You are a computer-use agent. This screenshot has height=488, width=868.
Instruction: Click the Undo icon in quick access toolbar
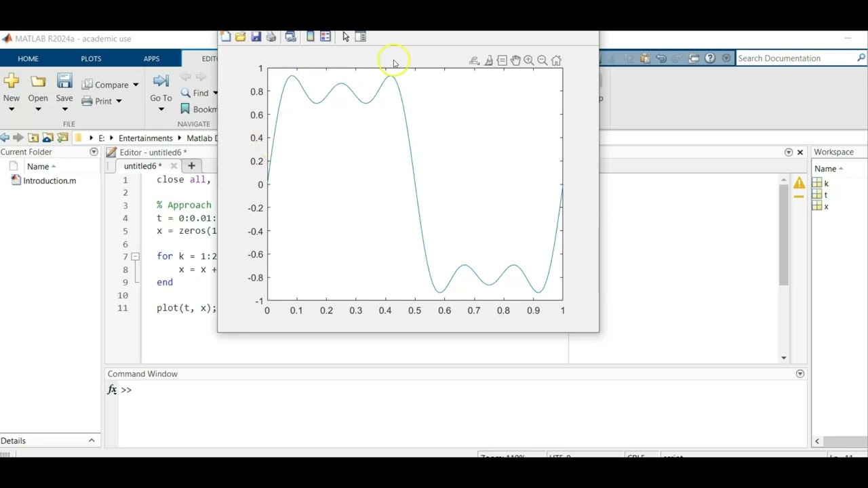[661, 58]
